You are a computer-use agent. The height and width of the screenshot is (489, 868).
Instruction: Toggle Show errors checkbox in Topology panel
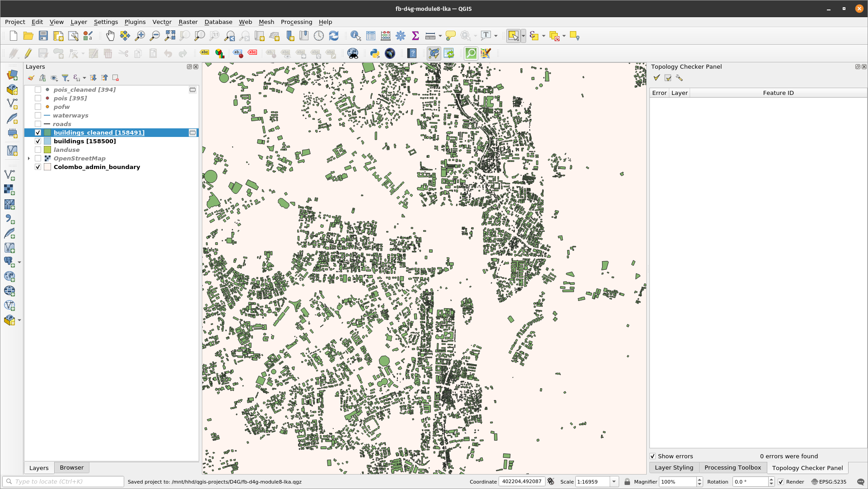coord(653,456)
